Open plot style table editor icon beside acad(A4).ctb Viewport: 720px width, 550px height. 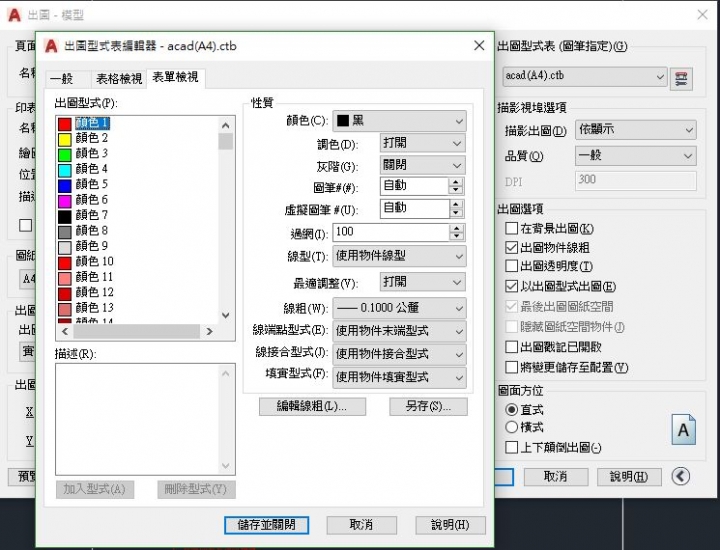pos(681,79)
